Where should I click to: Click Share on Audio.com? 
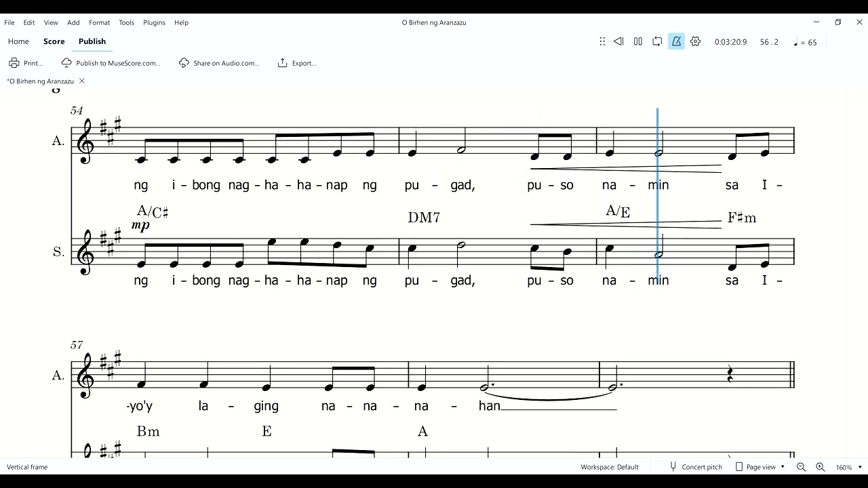(x=219, y=63)
